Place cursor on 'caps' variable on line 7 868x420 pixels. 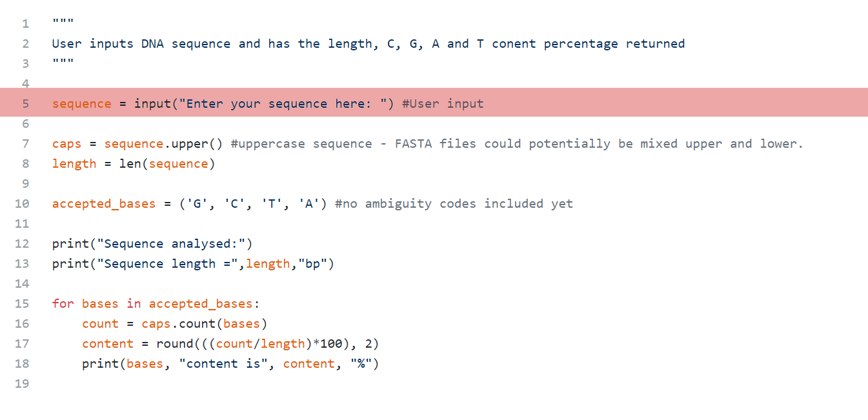point(67,144)
